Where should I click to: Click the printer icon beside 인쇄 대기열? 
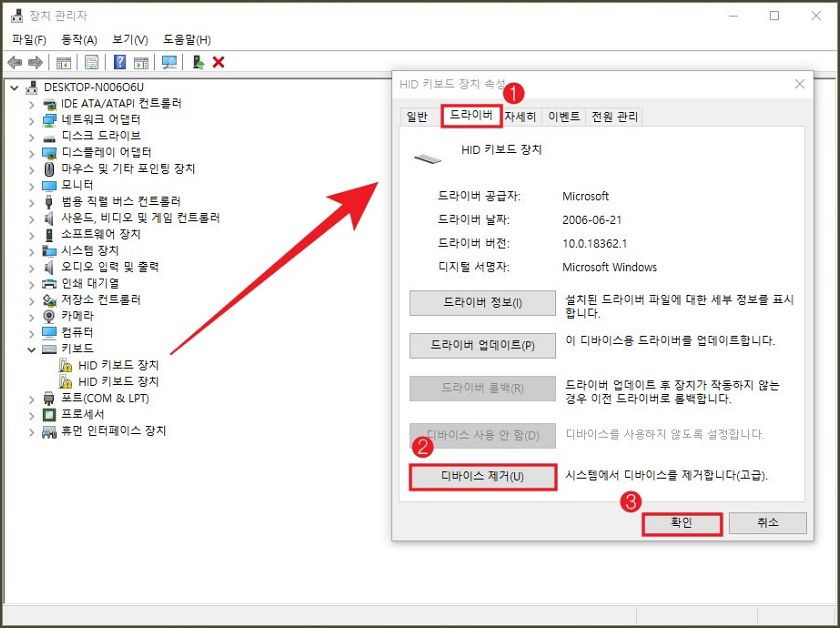[x=49, y=284]
